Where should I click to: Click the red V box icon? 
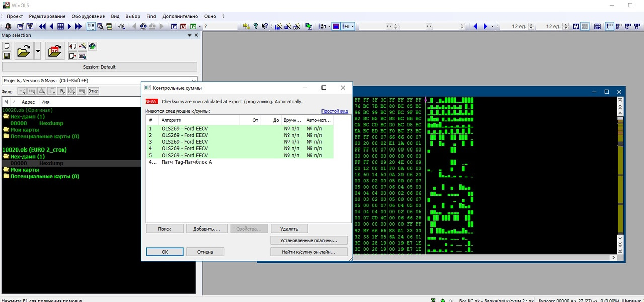[x=183, y=26]
